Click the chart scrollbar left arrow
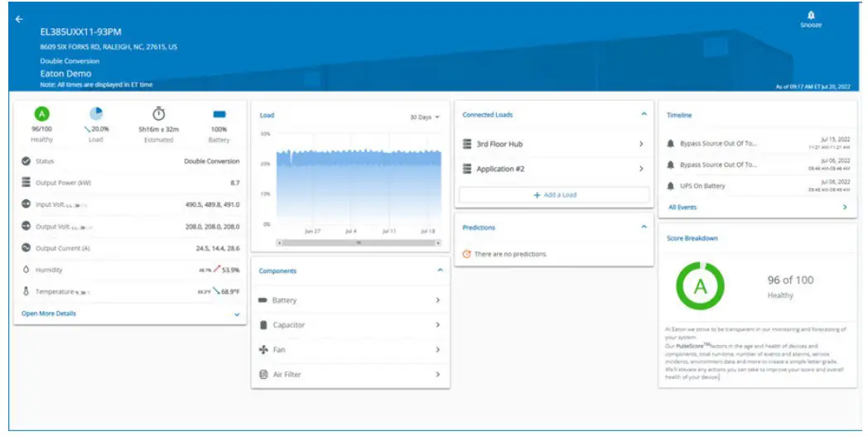Image resolution: width=868 pixels, height=436 pixels. click(279, 243)
